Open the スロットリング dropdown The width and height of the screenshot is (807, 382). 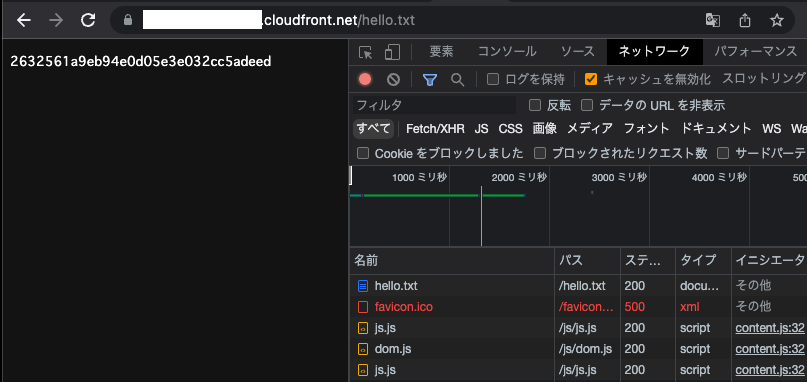coord(764,79)
